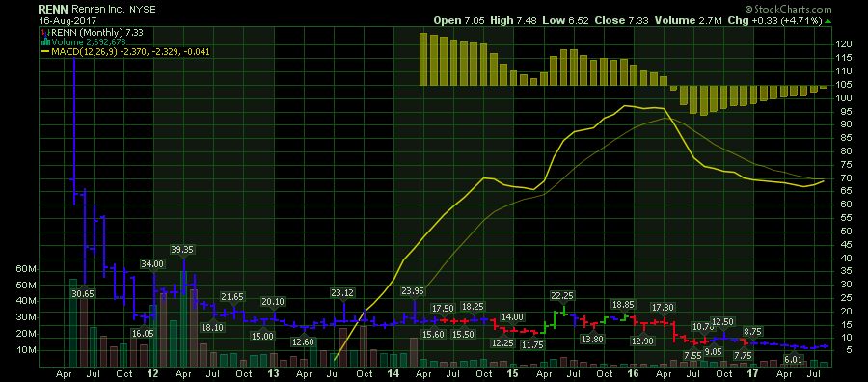Click the green up-arrow change indicator
Image resolution: width=868 pixels, height=382 pixels.
click(x=827, y=21)
